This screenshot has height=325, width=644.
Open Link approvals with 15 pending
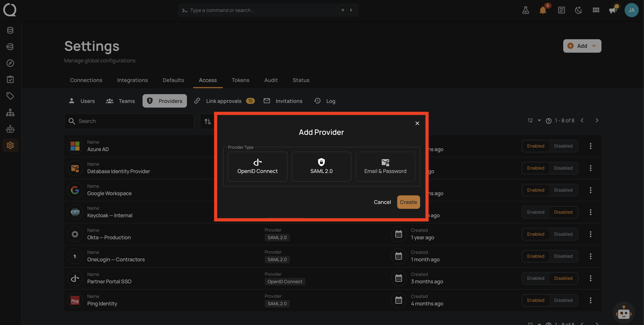224,101
